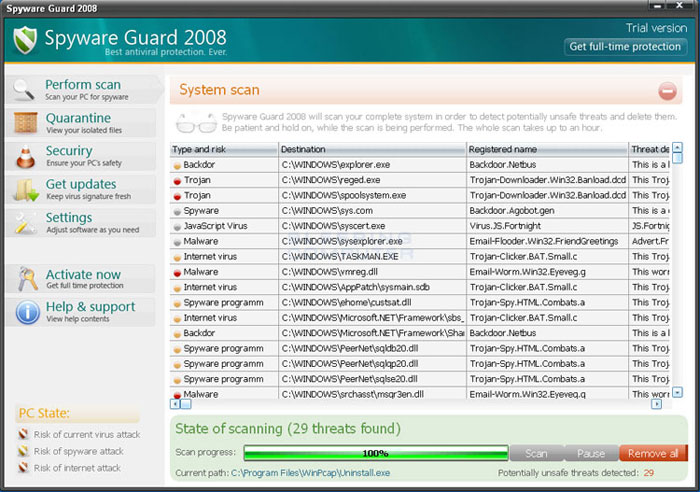Sort by Registered name column header
Image resolution: width=700 pixels, height=492 pixels.
(x=547, y=150)
